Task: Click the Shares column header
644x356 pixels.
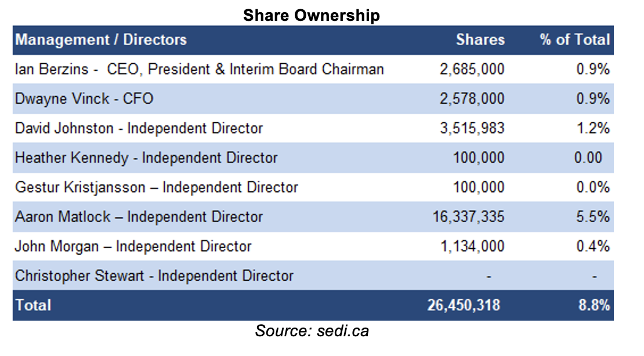Action: click(480, 39)
